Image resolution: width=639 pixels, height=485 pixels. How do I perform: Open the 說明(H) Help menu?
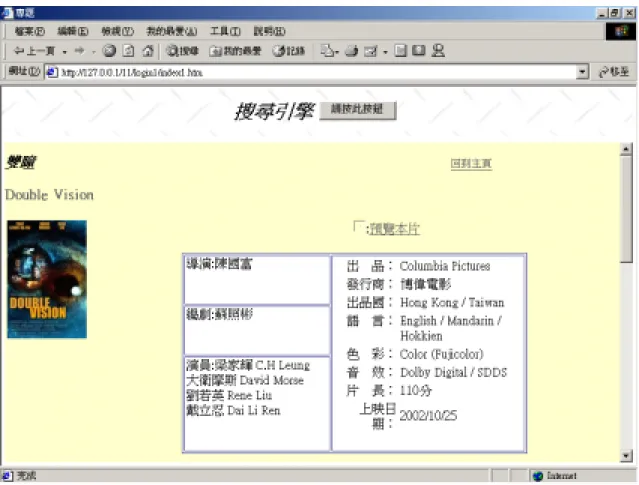coord(269,31)
